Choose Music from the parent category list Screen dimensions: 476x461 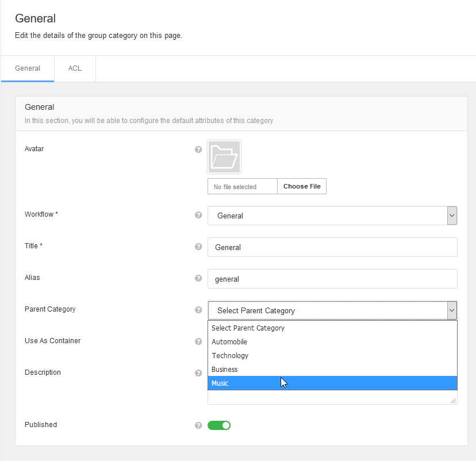click(x=332, y=383)
